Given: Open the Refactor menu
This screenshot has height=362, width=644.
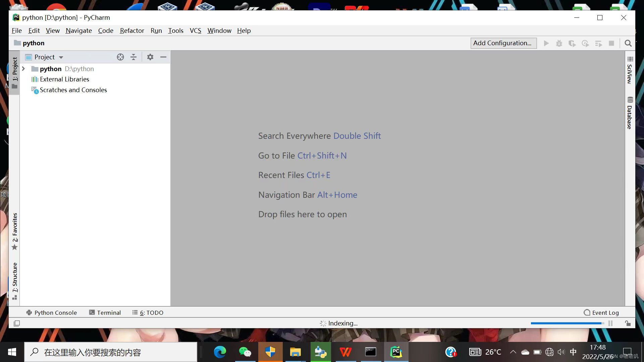Looking at the screenshot, I should click(132, 31).
